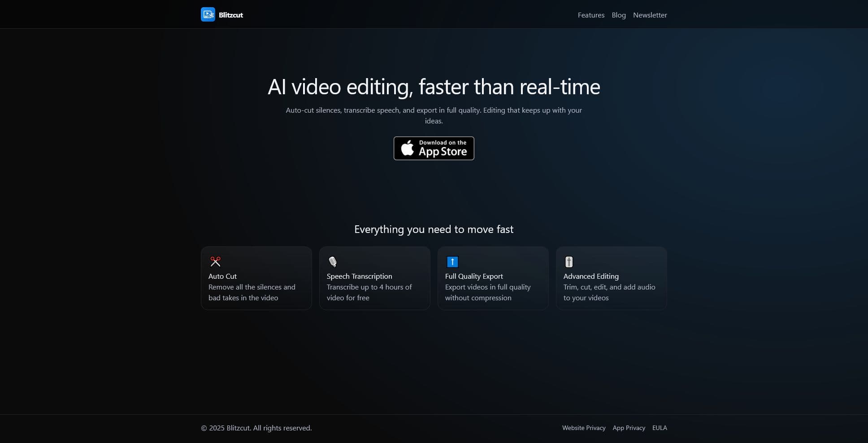Click the Advanced Editing feature card
This screenshot has width=868, height=443.
611,278
